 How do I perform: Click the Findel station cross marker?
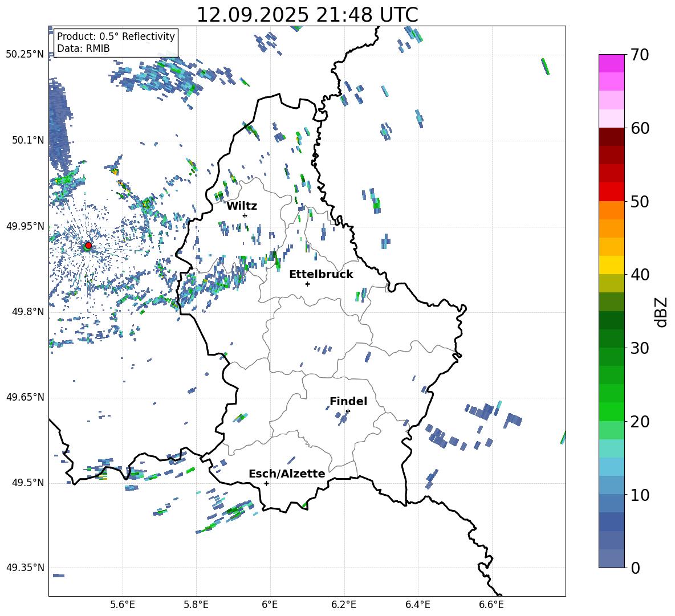pyautogui.click(x=348, y=411)
